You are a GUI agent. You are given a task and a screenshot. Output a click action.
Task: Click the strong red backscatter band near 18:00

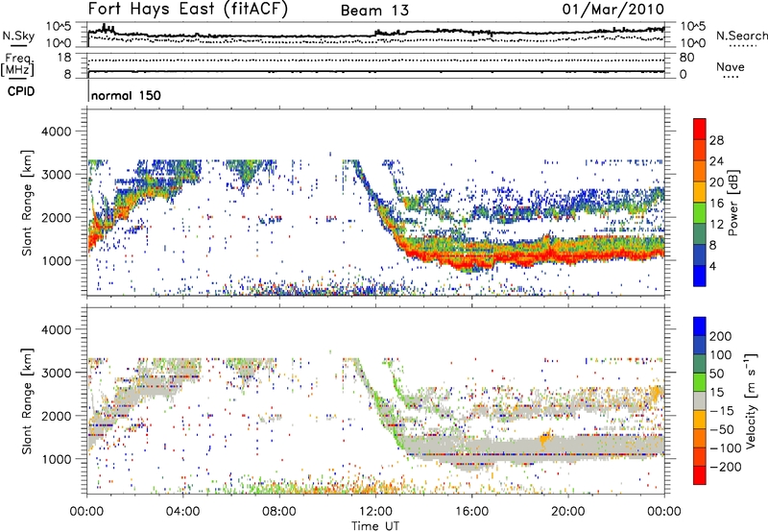click(519, 256)
